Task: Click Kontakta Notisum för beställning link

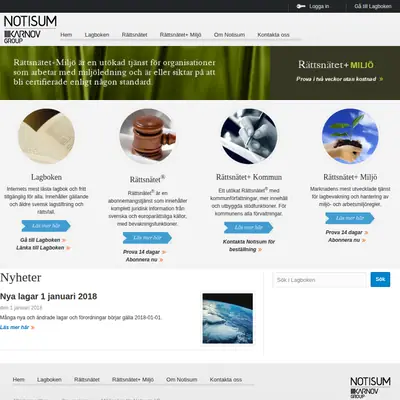Action: pos(249,245)
